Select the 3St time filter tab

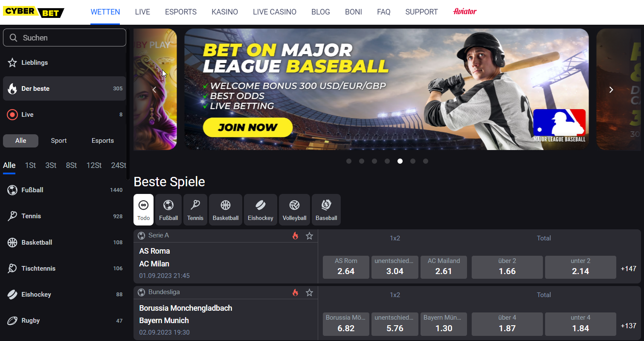(51, 165)
